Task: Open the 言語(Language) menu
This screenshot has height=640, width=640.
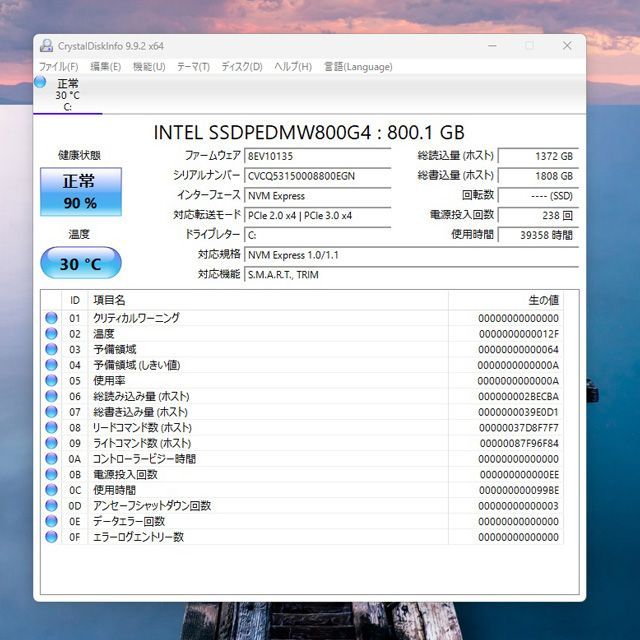Action: [358, 67]
